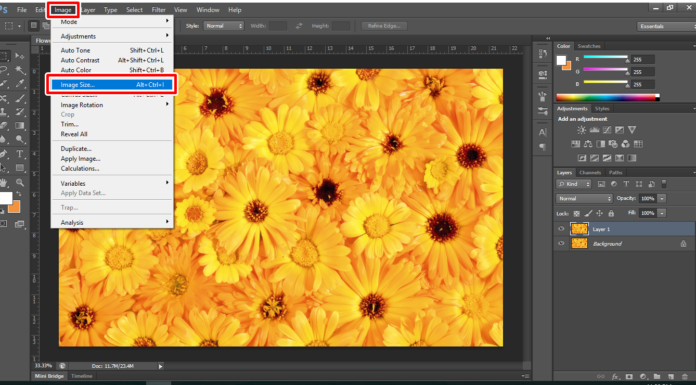
Task: Add a Channel Mixer adjustment
Action: [x=625, y=144]
